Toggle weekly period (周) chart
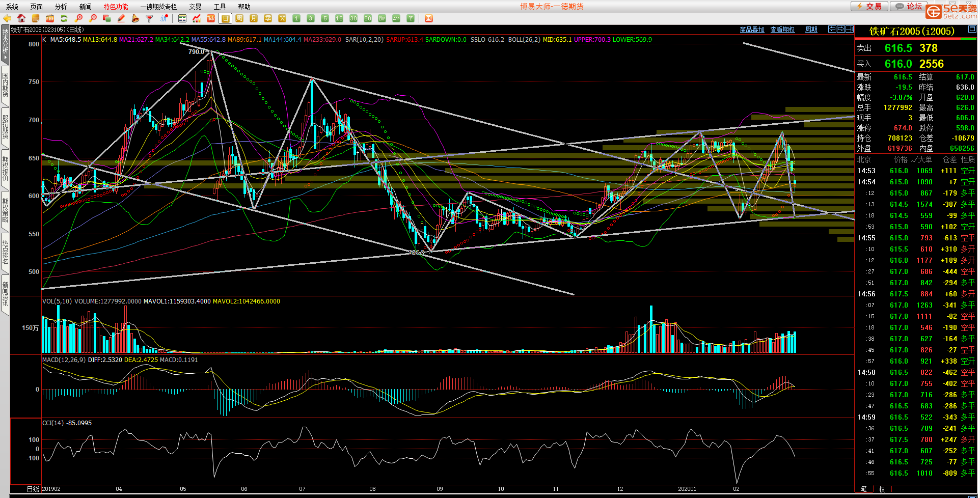 coord(239,18)
